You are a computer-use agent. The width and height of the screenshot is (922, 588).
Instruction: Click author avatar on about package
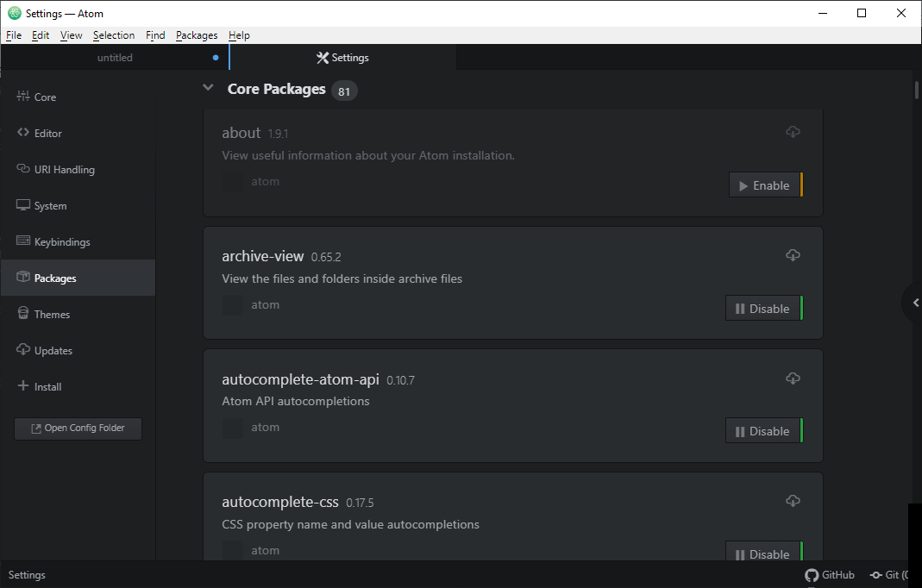click(x=232, y=182)
